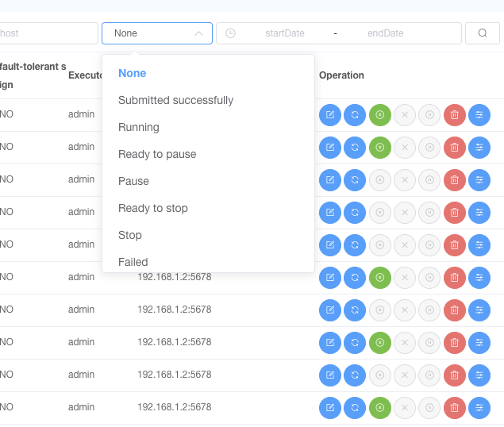This screenshot has height=427, width=504.
Task: Click the magnifier search button
Action: coord(483,33)
